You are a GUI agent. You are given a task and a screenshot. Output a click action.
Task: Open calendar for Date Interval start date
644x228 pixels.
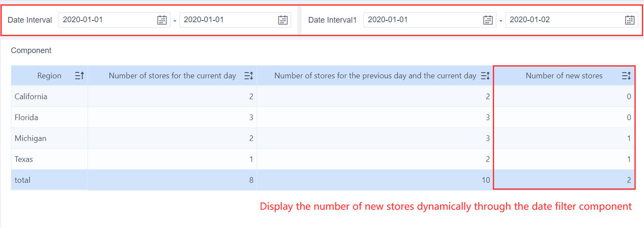[162, 20]
